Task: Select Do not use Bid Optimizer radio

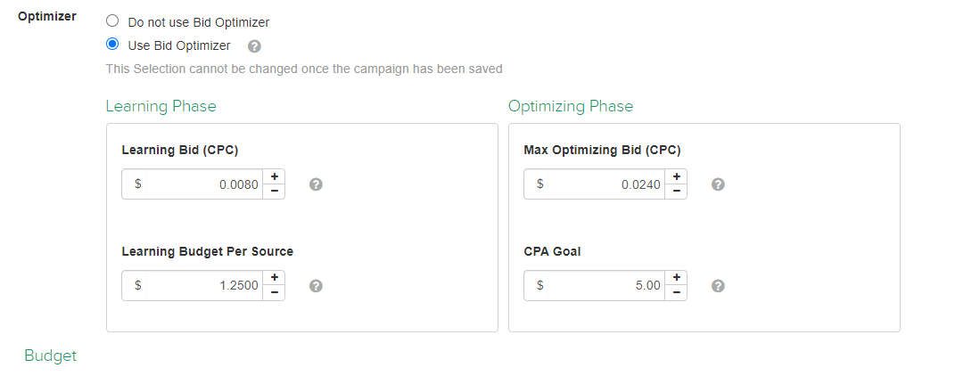Action: (111, 21)
